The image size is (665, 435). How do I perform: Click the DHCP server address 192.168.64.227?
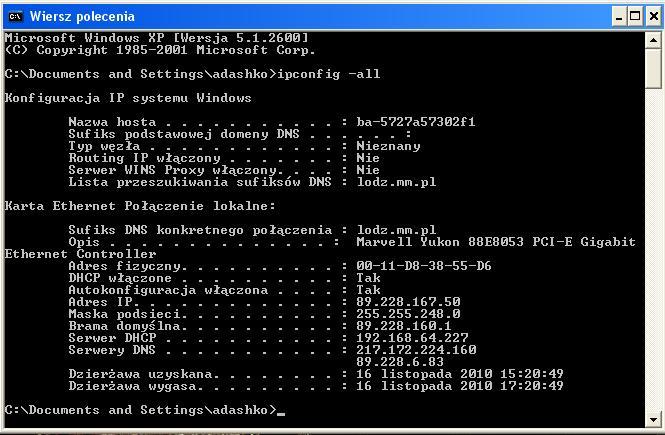(x=412, y=338)
